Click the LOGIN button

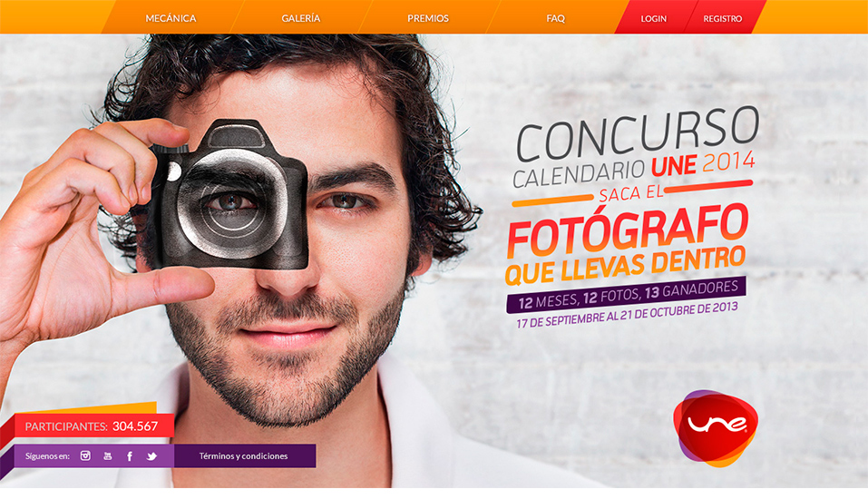[653, 18]
